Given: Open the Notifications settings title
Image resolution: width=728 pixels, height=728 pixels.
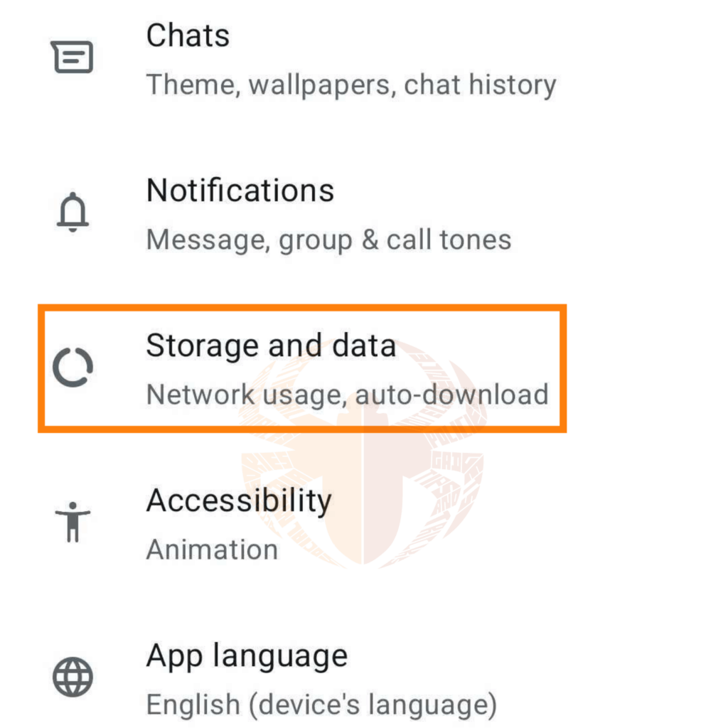Looking at the screenshot, I should (x=240, y=191).
